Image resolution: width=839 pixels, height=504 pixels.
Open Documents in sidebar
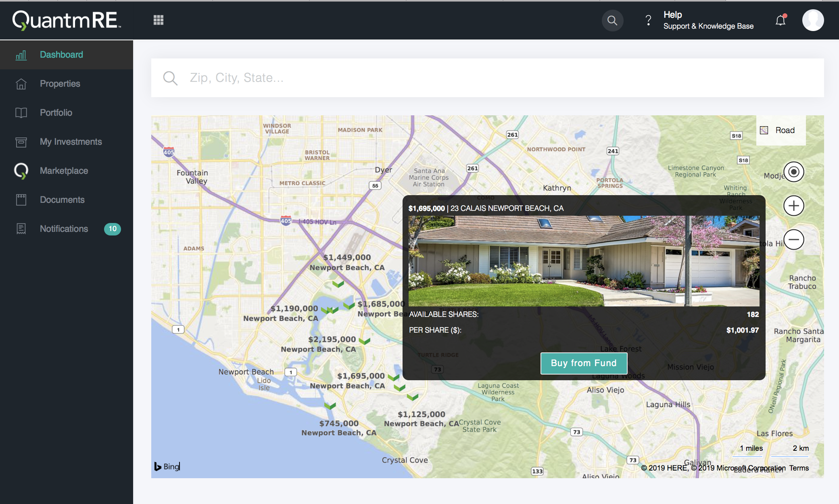click(67, 200)
